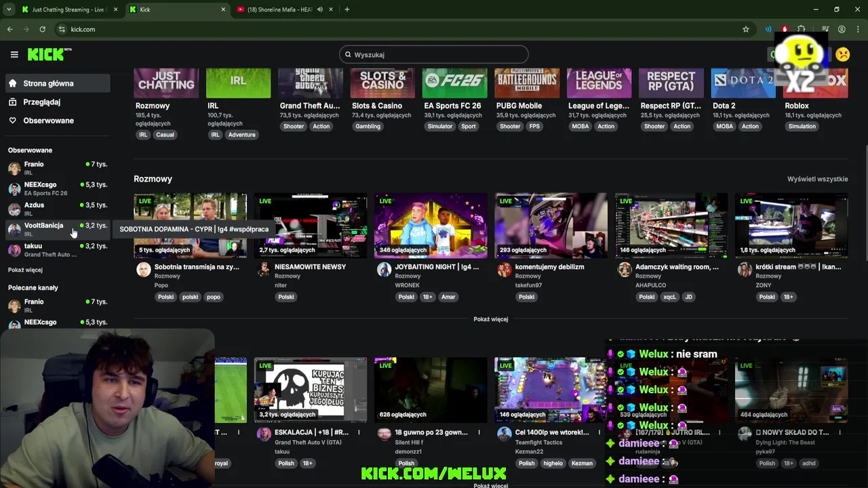This screenshot has width=868, height=488.
Task: Open Azdus avatar in followed list
Action: [14, 209]
